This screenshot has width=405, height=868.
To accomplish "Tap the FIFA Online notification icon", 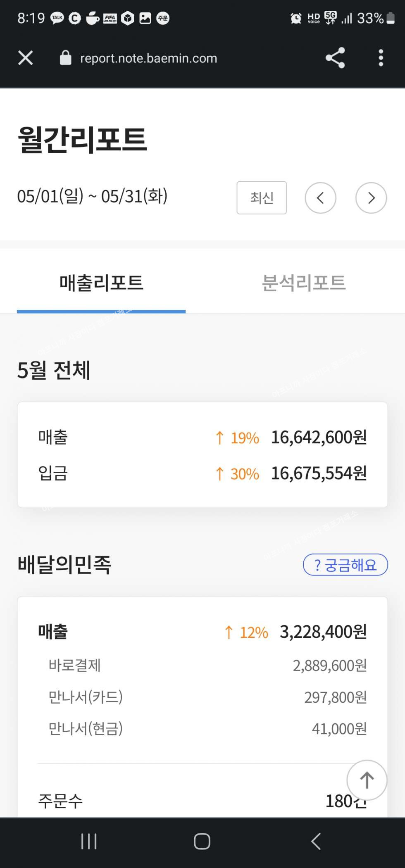I will (x=110, y=18).
